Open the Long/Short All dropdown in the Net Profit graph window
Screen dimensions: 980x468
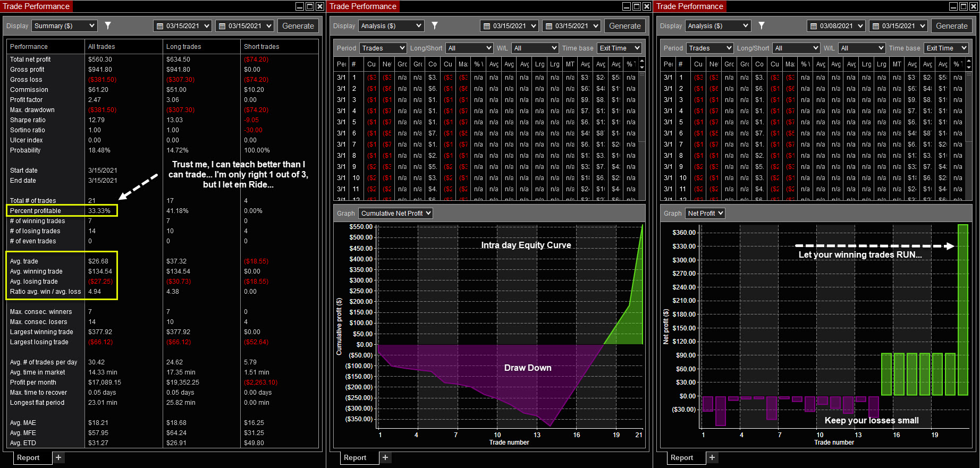[796, 48]
